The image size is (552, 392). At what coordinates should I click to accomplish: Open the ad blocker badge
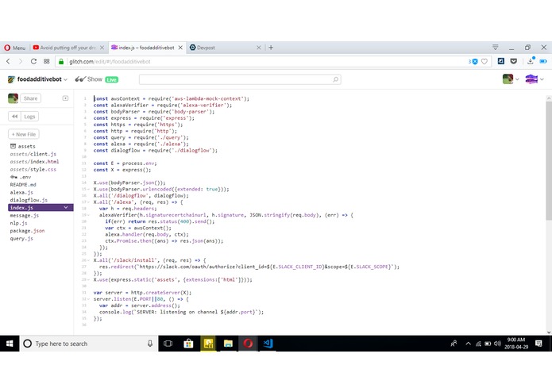(473, 62)
